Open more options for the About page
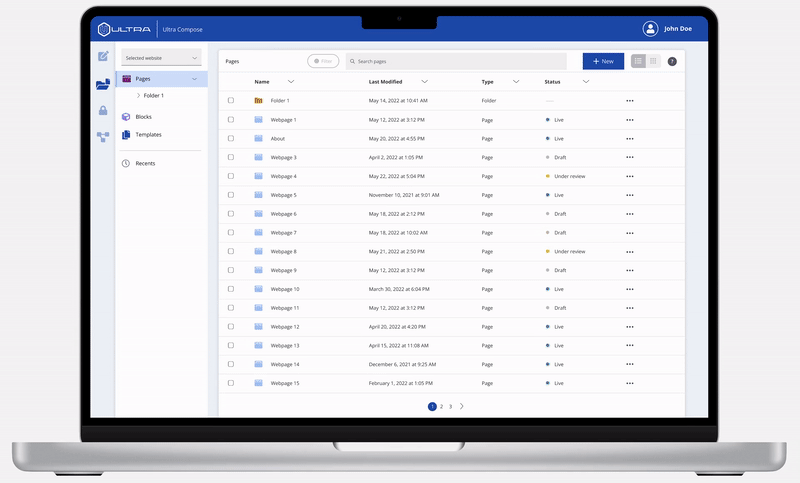This screenshot has width=800, height=483. (629, 139)
